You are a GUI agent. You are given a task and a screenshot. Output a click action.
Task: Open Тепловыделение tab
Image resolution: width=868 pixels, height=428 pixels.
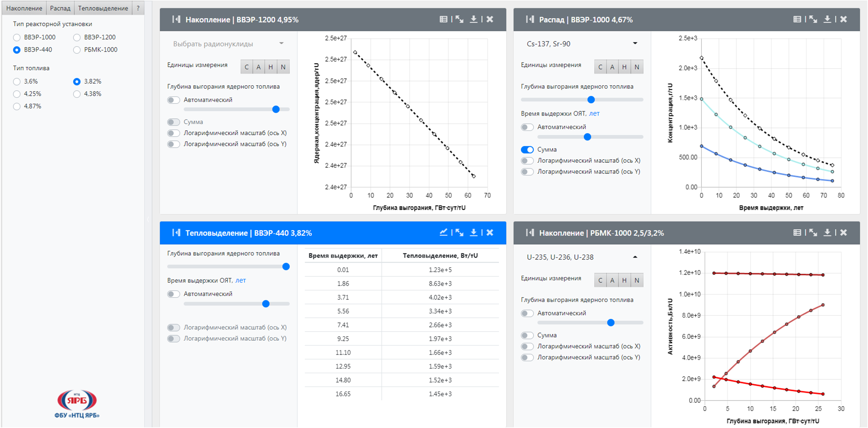103,8
